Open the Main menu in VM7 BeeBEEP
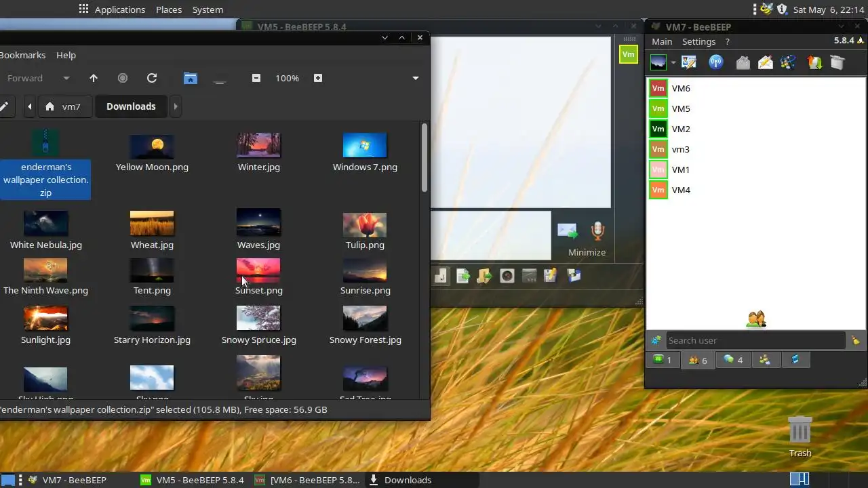 click(662, 41)
